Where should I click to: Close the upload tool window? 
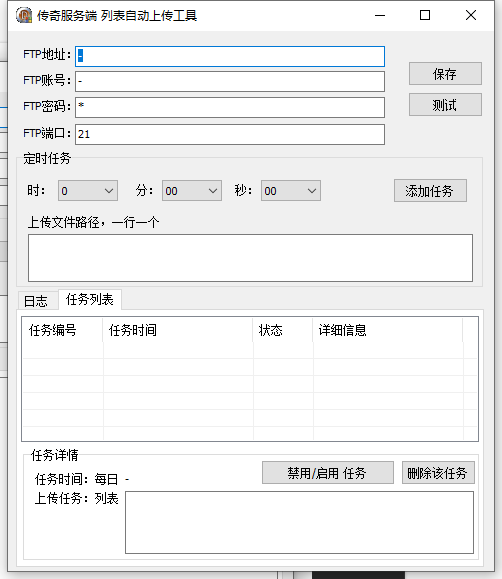pyautogui.click(x=471, y=16)
